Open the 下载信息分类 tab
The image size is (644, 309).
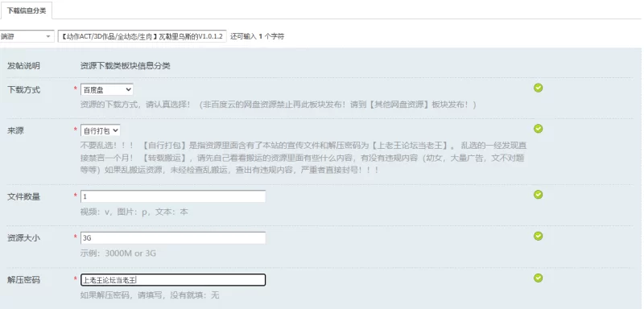click(x=27, y=10)
